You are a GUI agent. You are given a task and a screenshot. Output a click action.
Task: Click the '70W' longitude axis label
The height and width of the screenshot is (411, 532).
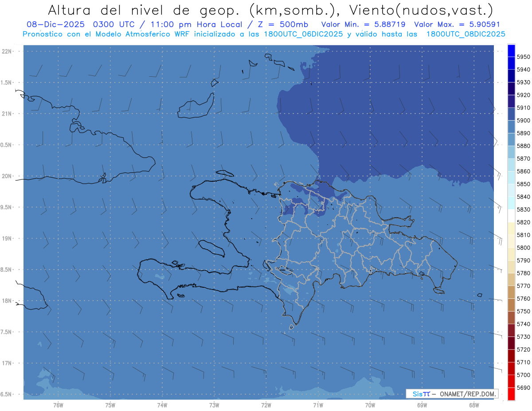coord(370,405)
